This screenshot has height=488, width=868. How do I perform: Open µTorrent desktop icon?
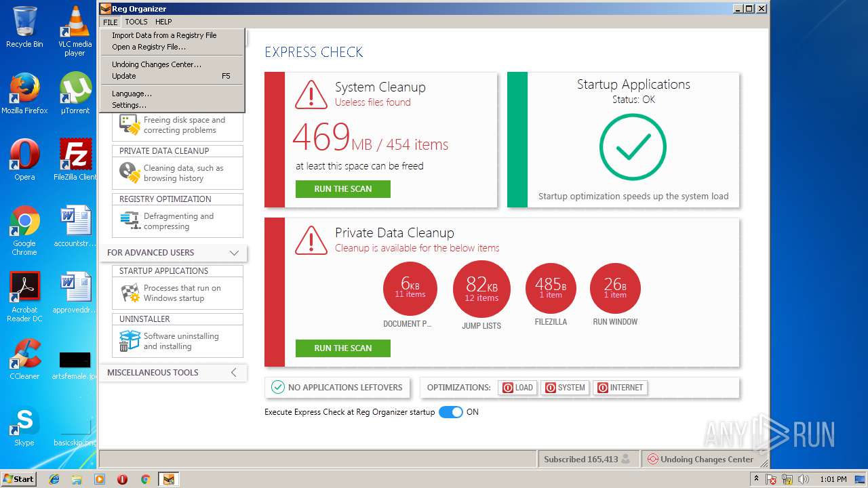coord(75,94)
